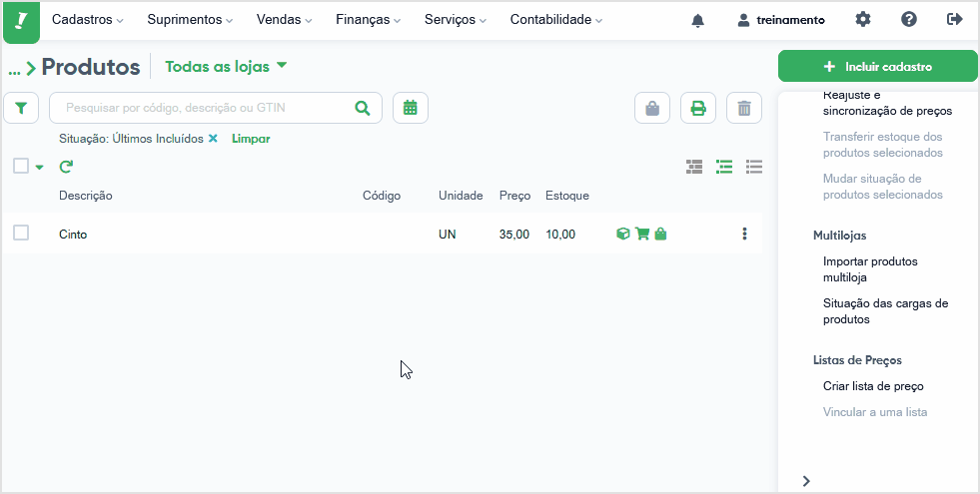Collapse the side panel chevron

tap(806, 480)
